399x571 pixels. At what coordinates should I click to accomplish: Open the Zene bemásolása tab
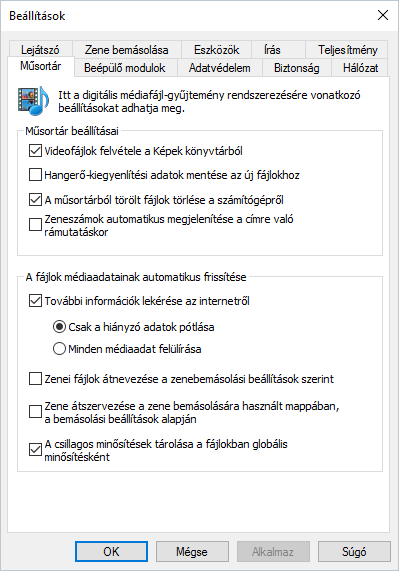(126, 50)
